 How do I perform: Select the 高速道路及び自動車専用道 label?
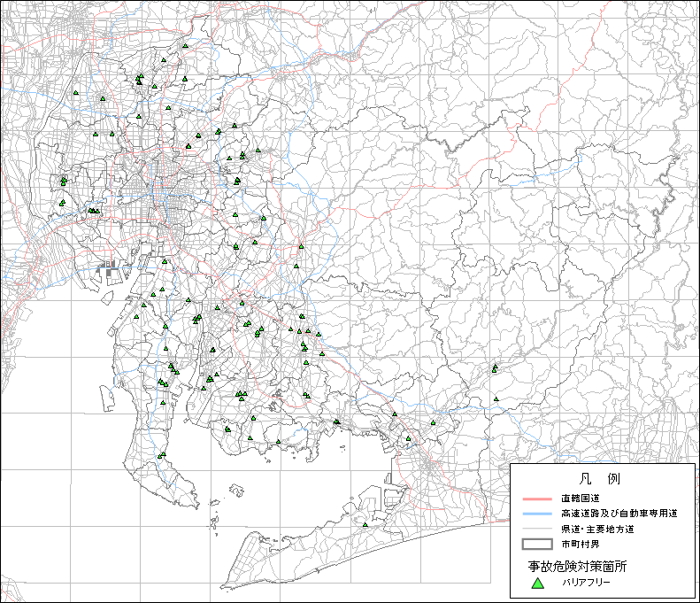click(x=619, y=514)
